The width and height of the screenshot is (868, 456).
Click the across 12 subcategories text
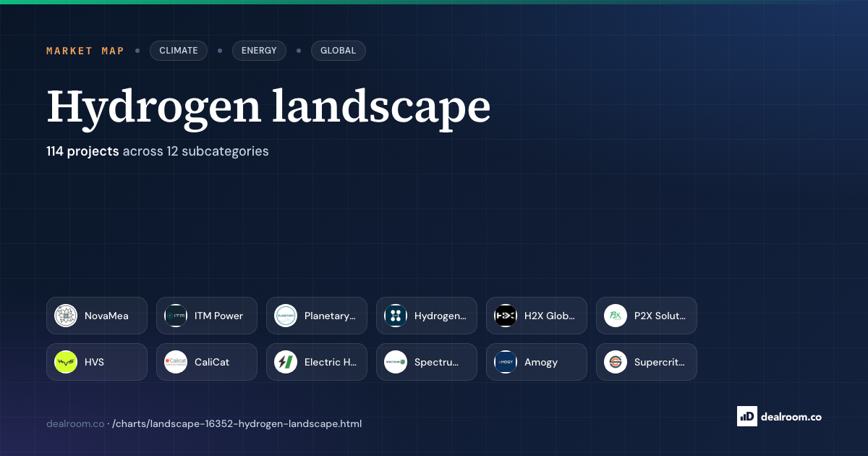[x=195, y=151]
